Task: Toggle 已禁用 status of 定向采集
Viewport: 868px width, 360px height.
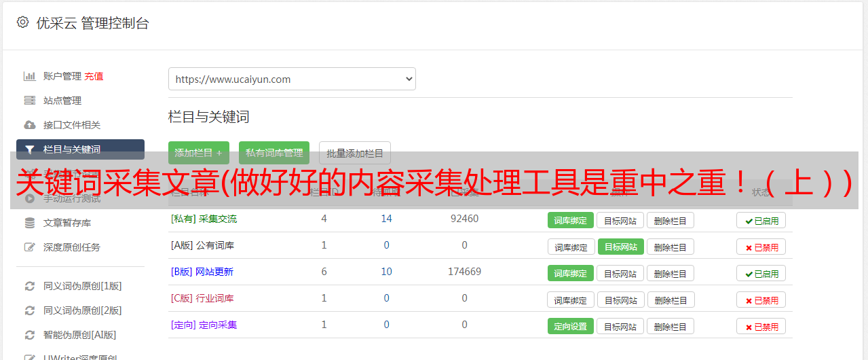Action: (x=761, y=326)
